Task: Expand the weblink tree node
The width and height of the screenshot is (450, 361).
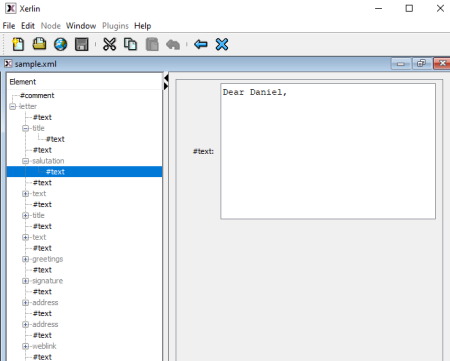Action: (x=25, y=346)
